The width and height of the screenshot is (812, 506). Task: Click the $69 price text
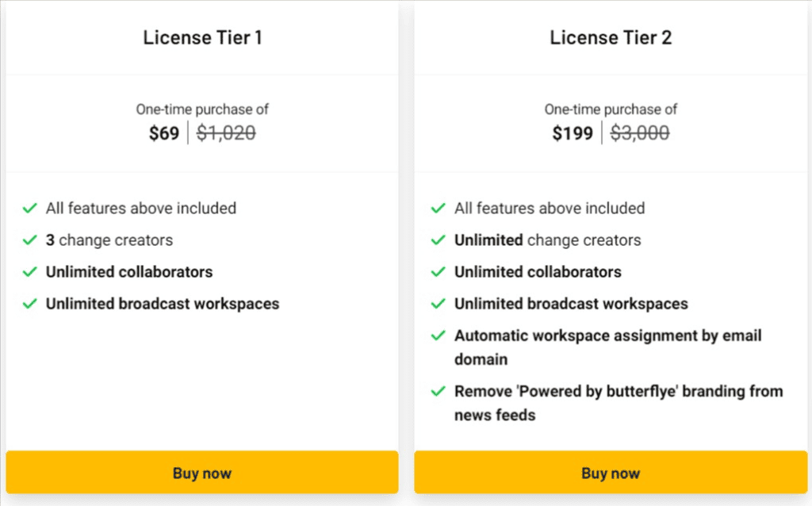[164, 133]
